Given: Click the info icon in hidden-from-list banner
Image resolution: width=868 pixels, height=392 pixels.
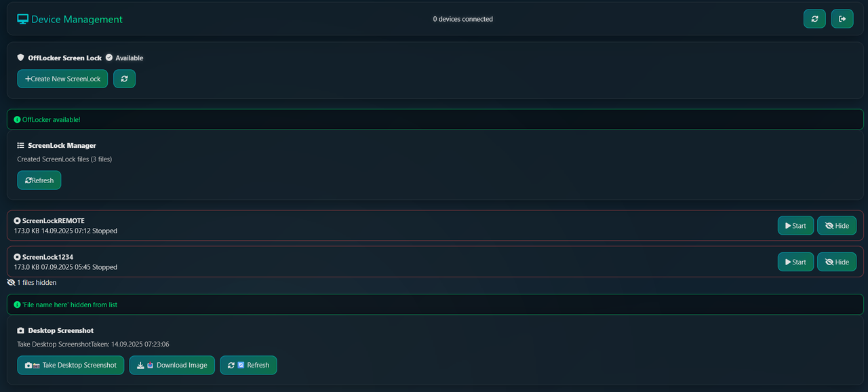Looking at the screenshot, I should click(x=17, y=305).
